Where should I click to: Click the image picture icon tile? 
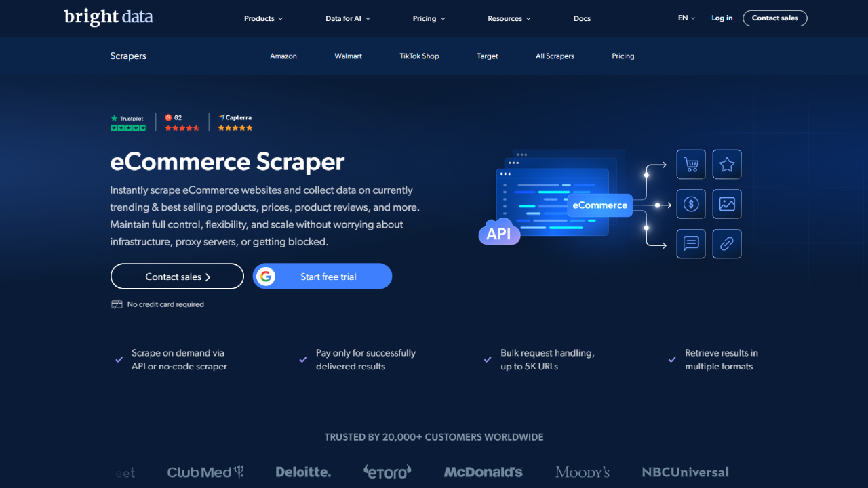click(727, 204)
